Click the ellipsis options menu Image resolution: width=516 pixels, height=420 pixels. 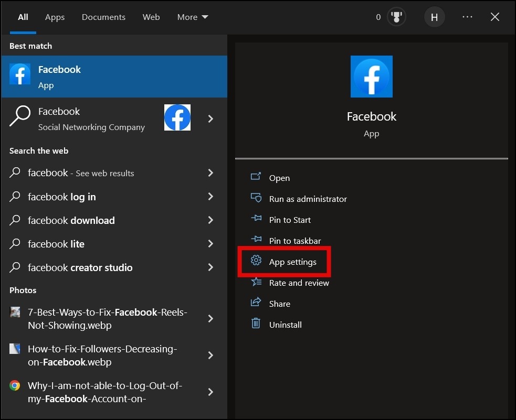pyautogui.click(x=467, y=16)
